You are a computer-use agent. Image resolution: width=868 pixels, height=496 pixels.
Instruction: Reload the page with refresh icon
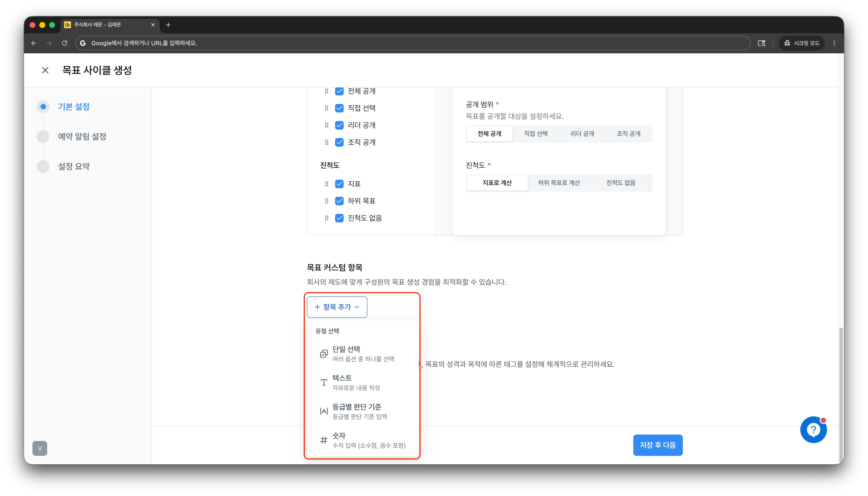[x=65, y=43]
